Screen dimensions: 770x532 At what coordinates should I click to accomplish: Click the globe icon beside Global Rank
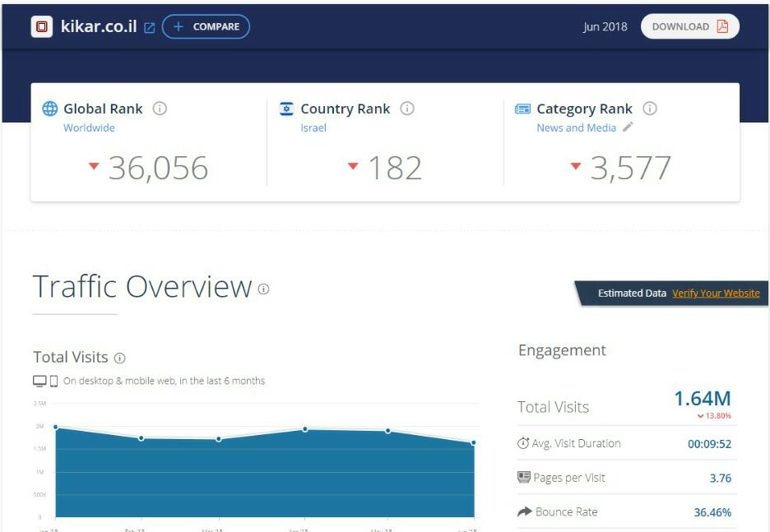50,109
